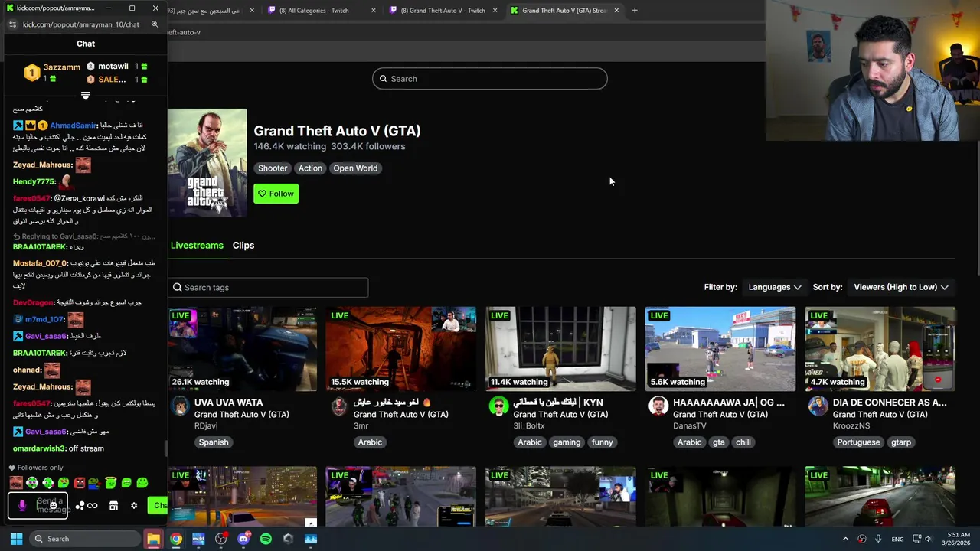Open File Explorer from the taskbar
Image resolution: width=980 pixels, height=551 pixels.
(154, 539)
